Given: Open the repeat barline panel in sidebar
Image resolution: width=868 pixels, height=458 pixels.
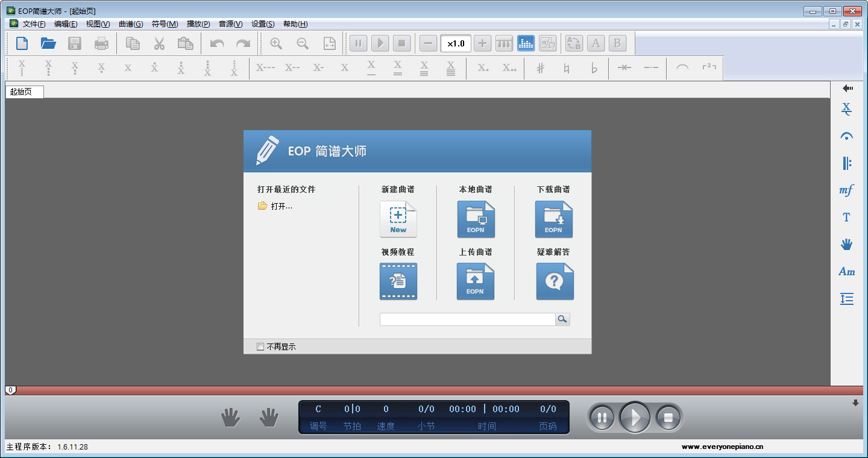Looking at the screenshot, I should [847, 163].
